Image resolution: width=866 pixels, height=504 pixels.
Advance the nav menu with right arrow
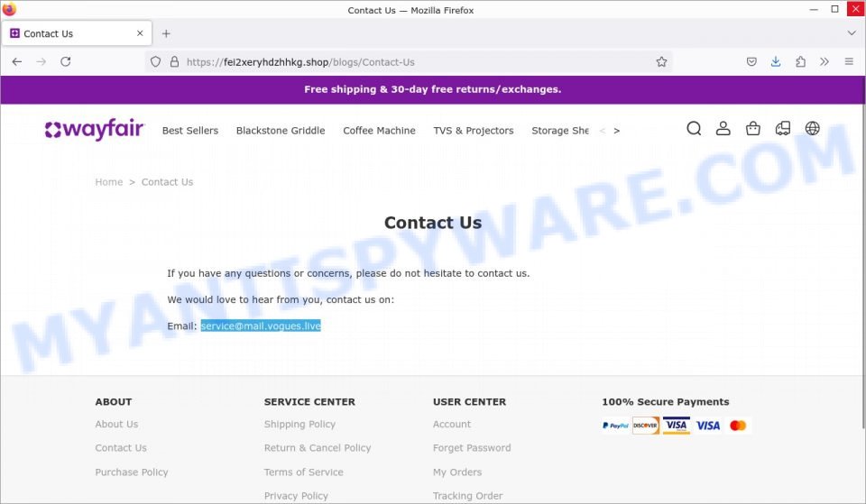pyautogui.click(x=617, y=131)
